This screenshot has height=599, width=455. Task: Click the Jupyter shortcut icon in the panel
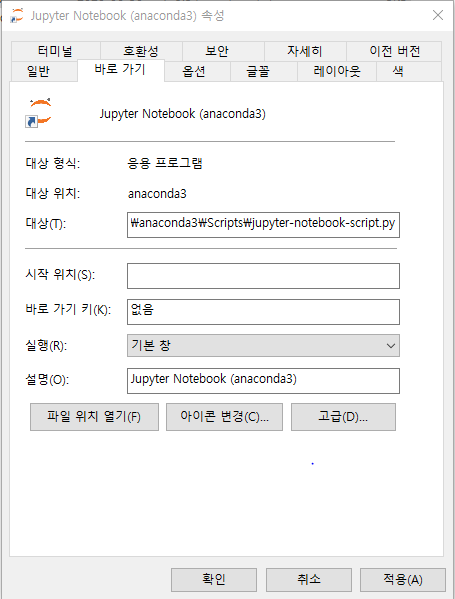pos(39,113)
